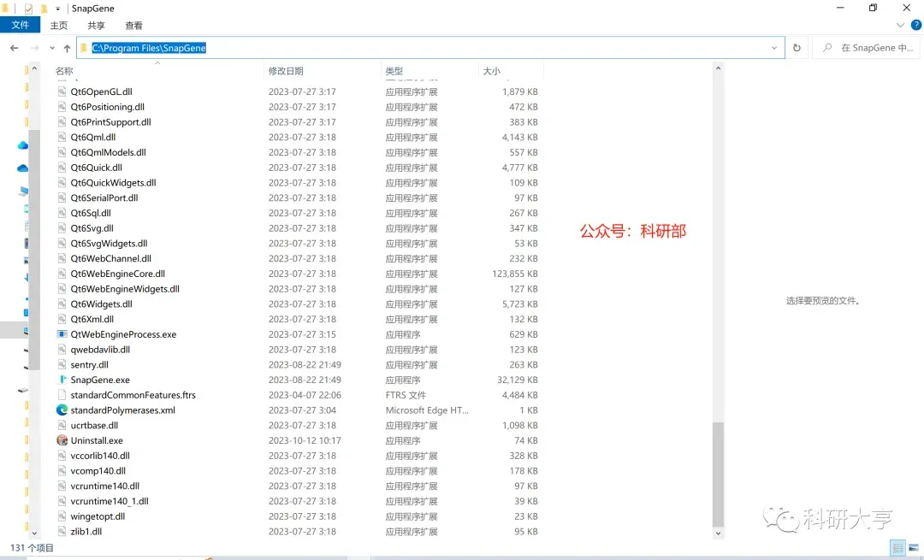Click the SnapGene.exe file icon

pyautogui.click(x=62, y=380)
